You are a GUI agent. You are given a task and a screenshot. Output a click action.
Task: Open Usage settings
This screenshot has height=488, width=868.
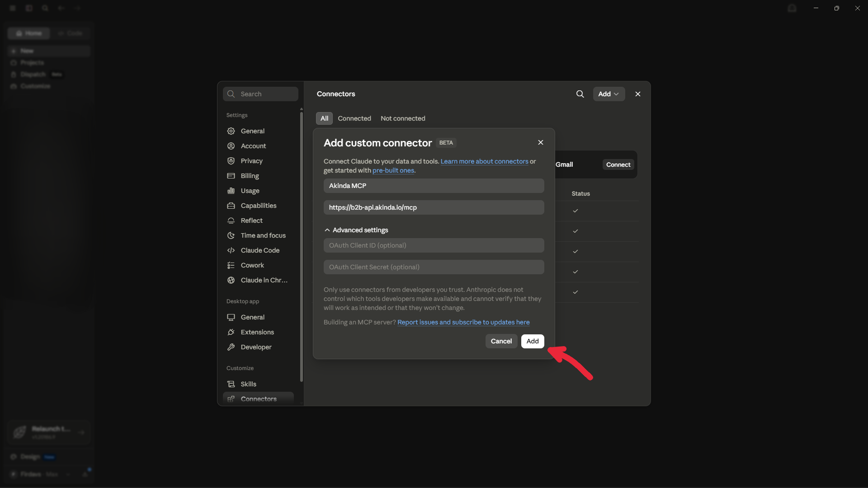(258, 191)
